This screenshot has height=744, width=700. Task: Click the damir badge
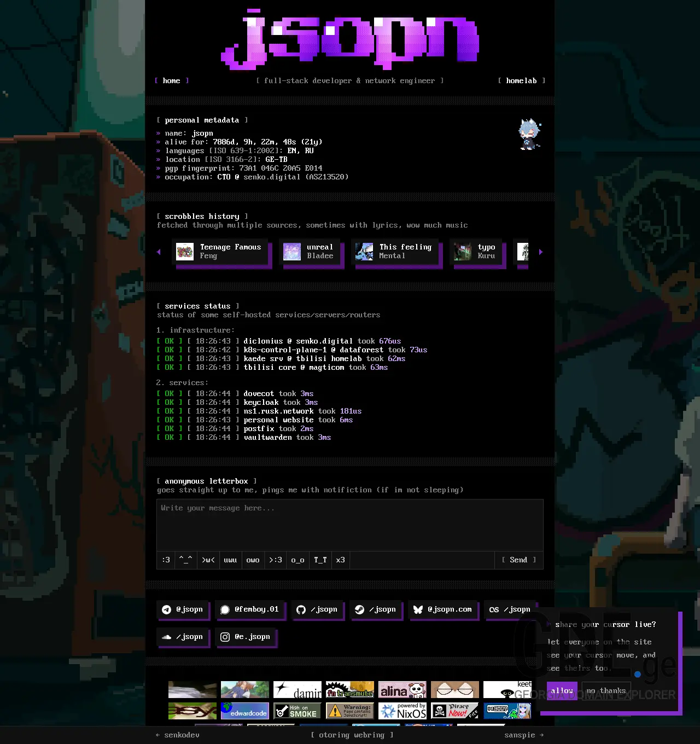coord(297,689)
